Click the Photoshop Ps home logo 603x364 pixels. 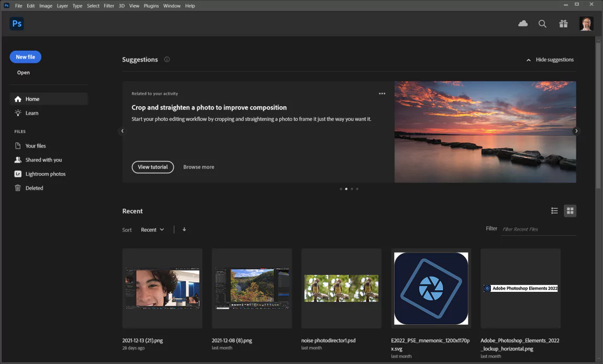(17, 24)
